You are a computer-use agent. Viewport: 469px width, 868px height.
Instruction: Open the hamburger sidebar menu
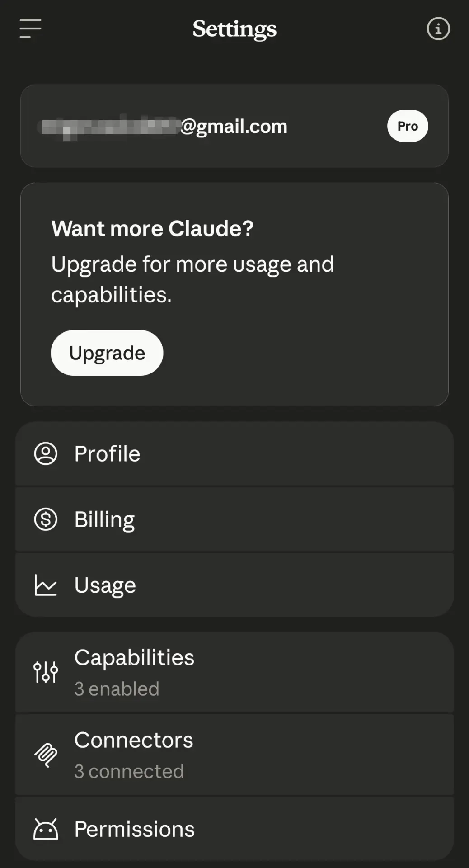30,28
